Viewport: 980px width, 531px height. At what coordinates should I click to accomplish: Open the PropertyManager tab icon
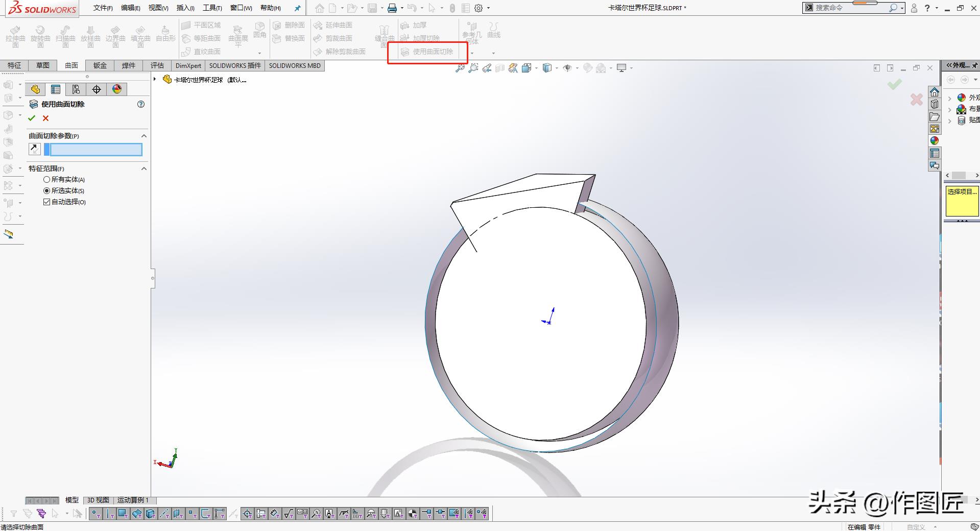tap(56, 89)
